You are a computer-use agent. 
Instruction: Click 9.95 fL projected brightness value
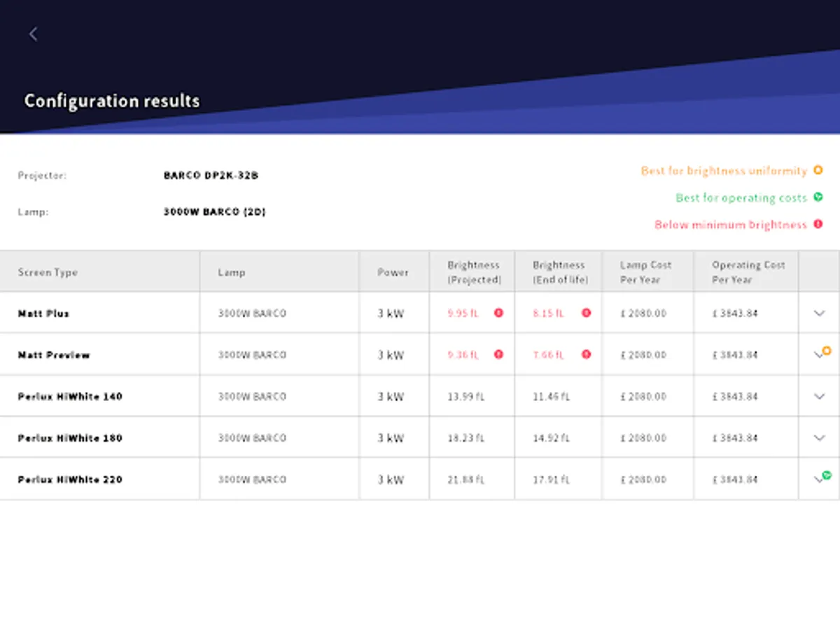coord(463,314)
